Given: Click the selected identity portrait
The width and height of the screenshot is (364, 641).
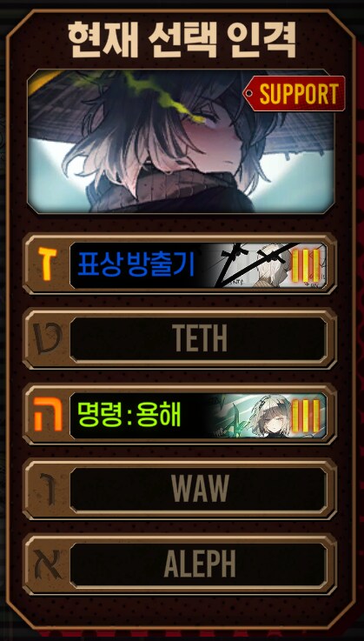Looking at the screenshot, I should click(x=181, y=141).
